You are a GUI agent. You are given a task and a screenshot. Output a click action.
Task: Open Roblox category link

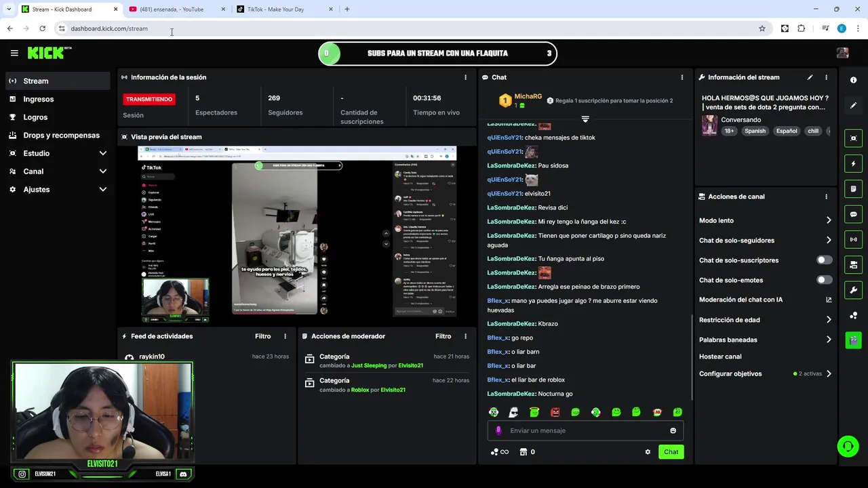360,390
